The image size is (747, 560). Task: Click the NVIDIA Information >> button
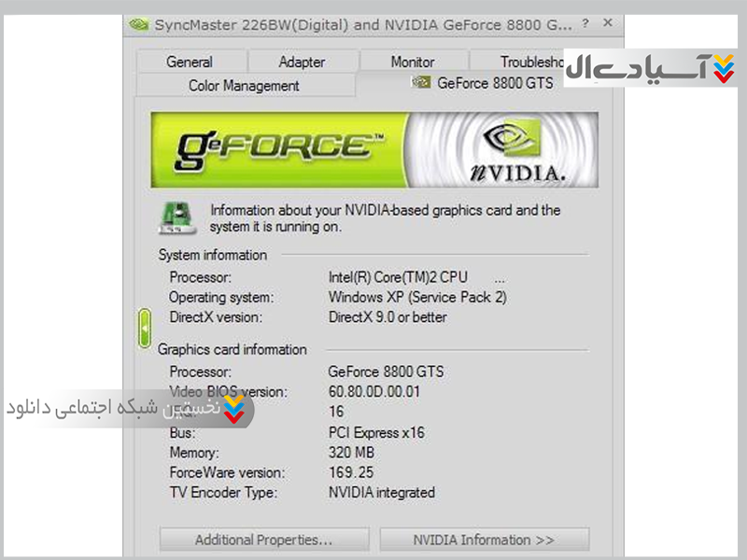pyautogui.click(x=484, y=540)
